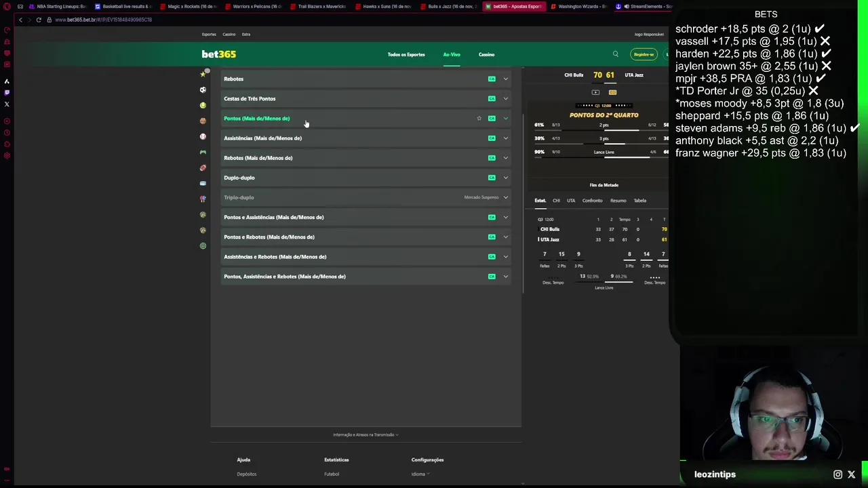Click the bet365 logo
This screenshot has width=868, height=488.
[x=218, y=54]
